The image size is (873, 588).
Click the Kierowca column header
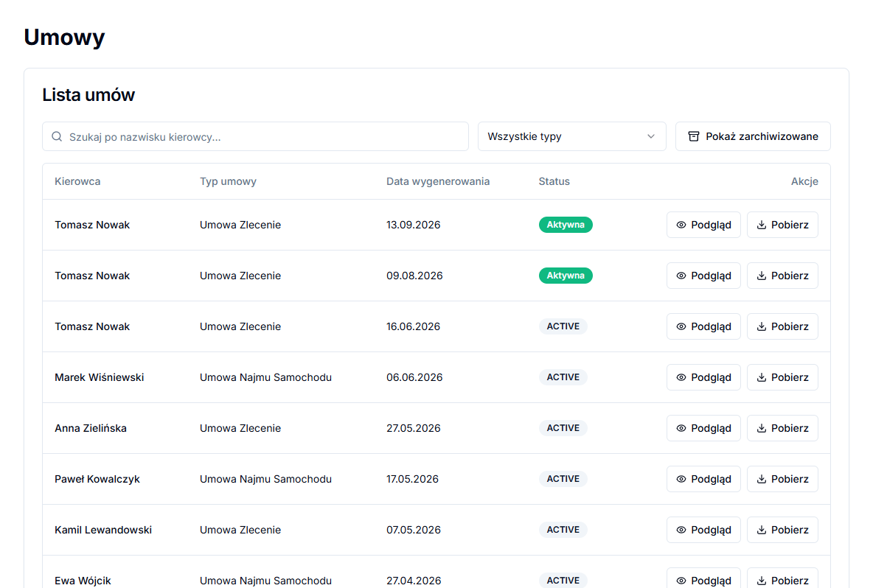coord(77,181)
